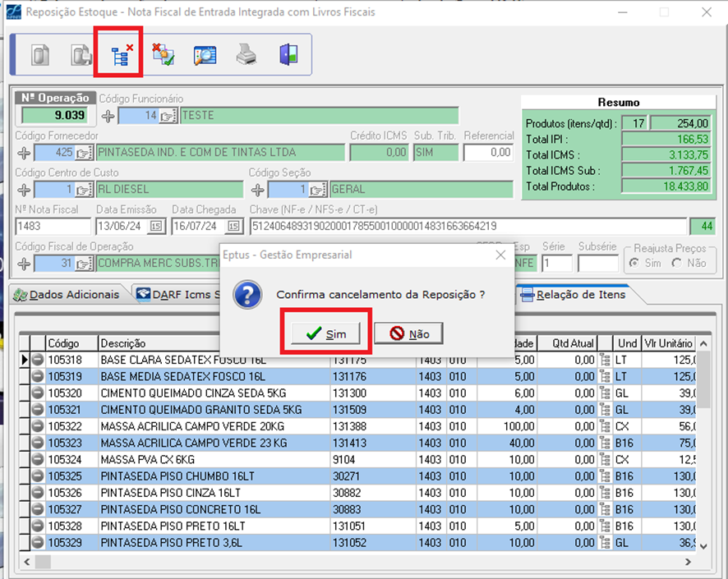Select row MASSA ACRILICA CAMPO VERDE 23 KG
Image resolution: width=728 pixels, height=579 pixels.
click(x=357, y=443)
